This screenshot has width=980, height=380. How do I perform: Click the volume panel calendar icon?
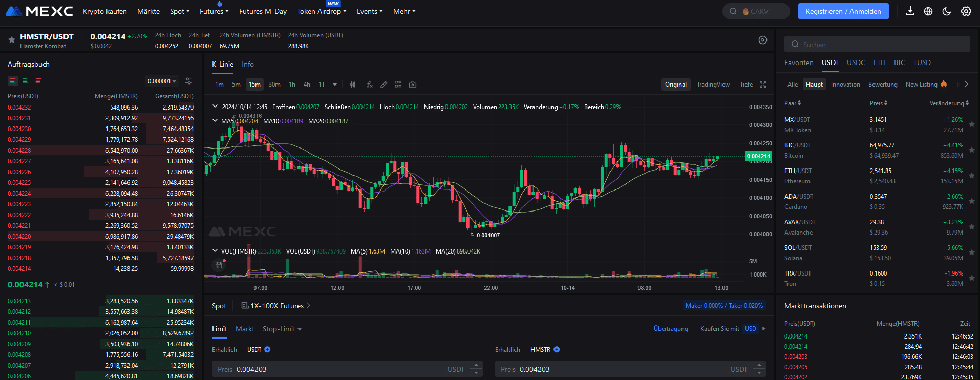point(219,265)
